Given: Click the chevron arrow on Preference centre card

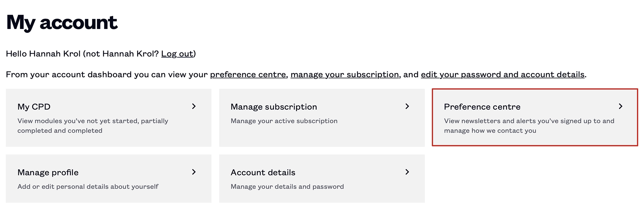Looking at the screenshot, I should coord(621,106).
